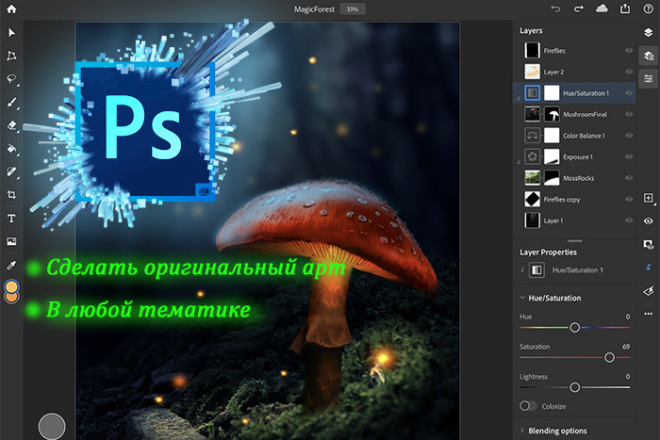660x440 pixels.
Task: Select the MossRocks layer thumbnail
Action: (x=532, y=178)
